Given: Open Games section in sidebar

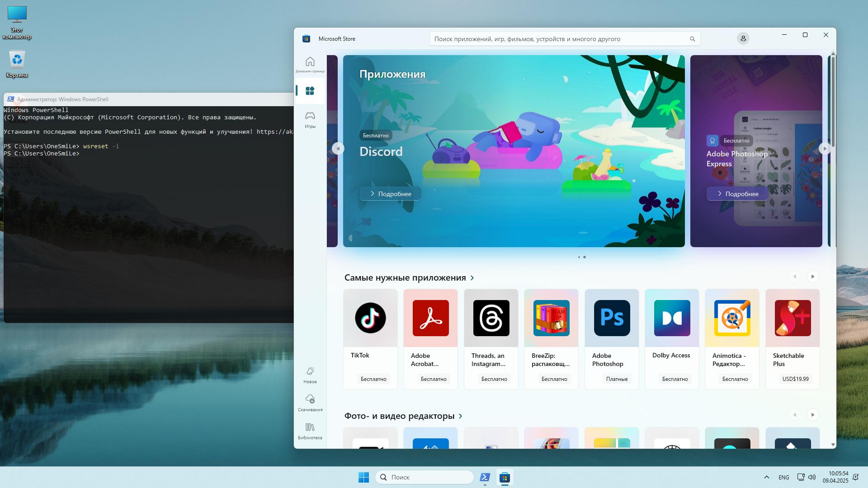Looking at the screenshot, I should [x=310, y=120].
